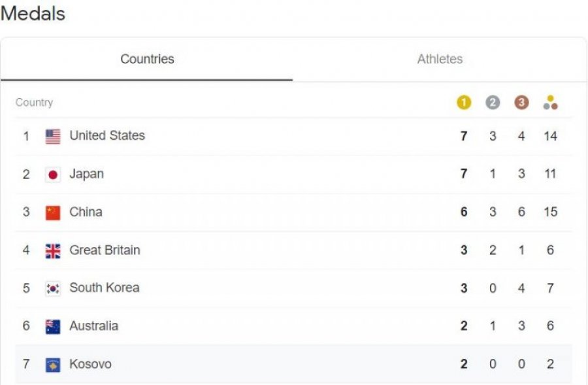Click the Kosovo flag icon
This screenshot has width=588, height=385.
point(52,365)
